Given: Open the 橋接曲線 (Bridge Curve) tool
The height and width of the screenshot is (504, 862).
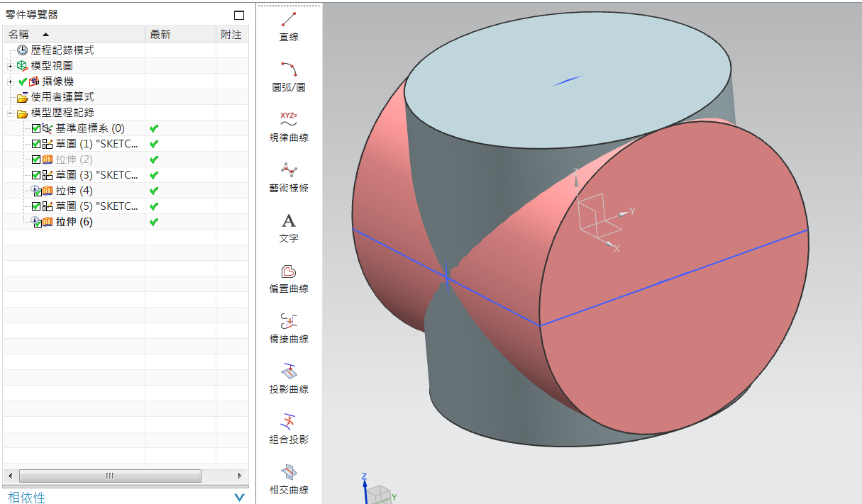Looking at the screenshot, I should coord(289,329).
